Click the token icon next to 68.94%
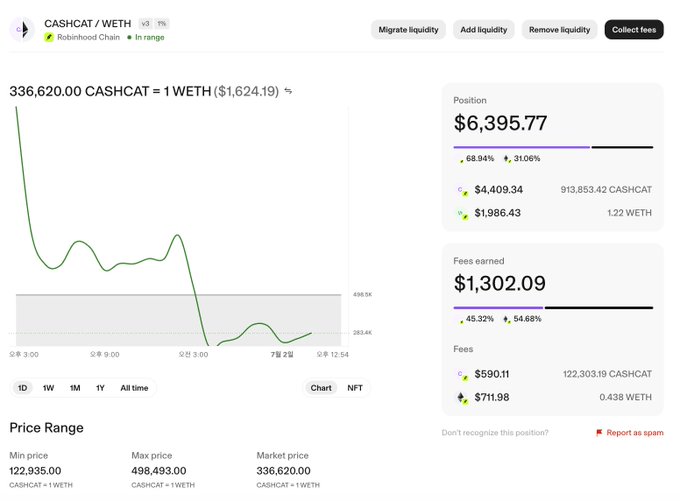 pos(461,159)
